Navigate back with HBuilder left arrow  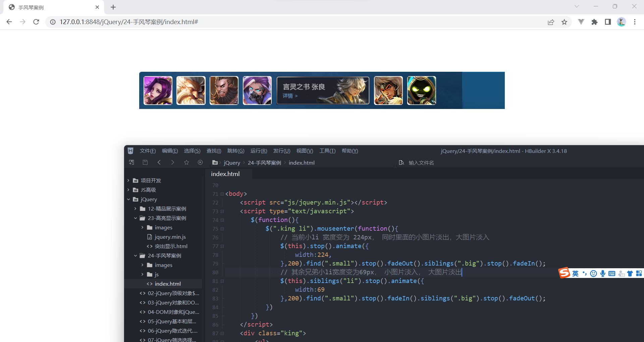159,162
